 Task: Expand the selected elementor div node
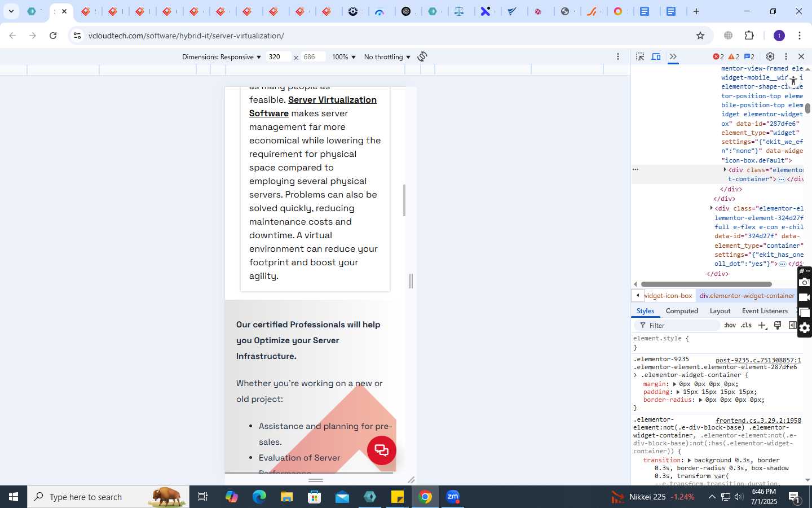pyautogui.click(x=725, y=169)
